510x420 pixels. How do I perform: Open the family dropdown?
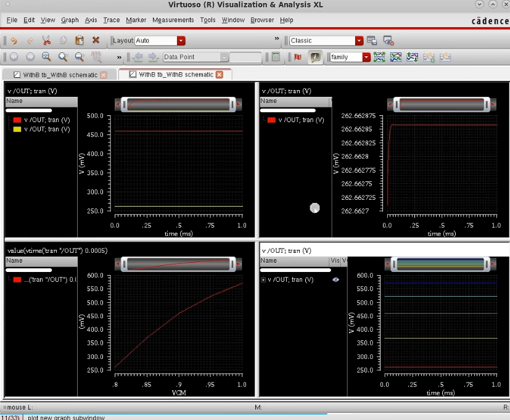point(366,57)
